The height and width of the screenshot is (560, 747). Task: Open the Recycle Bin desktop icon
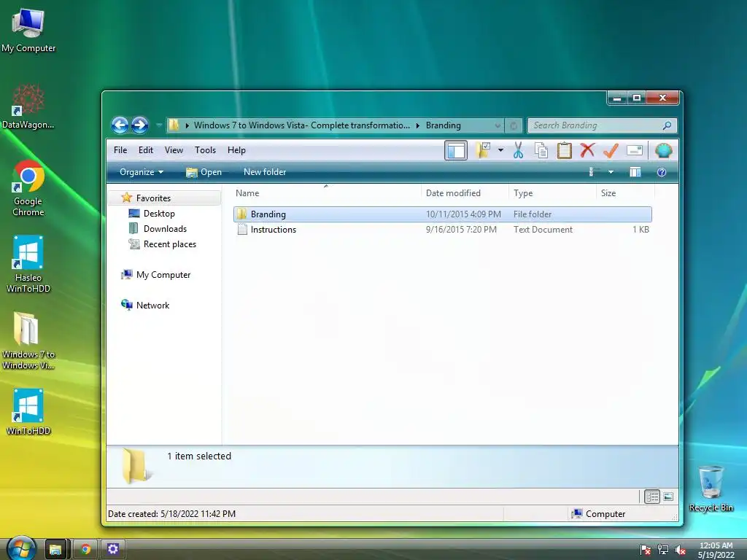click(x=711, y=489)
